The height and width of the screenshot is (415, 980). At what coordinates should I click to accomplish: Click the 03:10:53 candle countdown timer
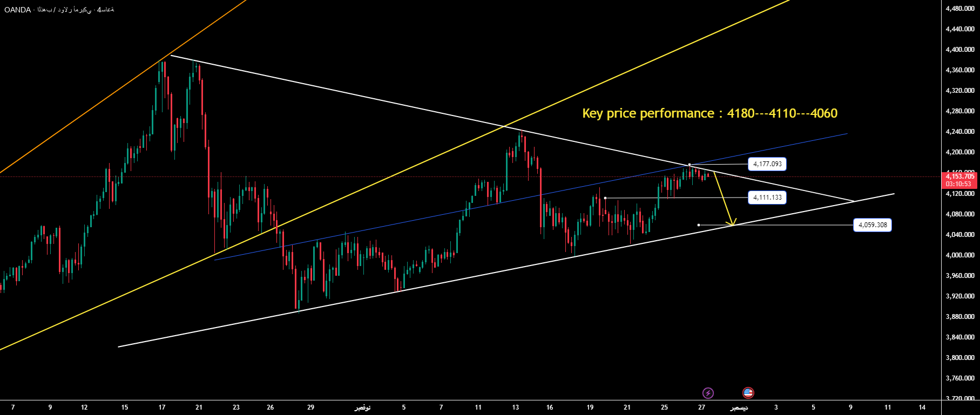coord(960,184)
